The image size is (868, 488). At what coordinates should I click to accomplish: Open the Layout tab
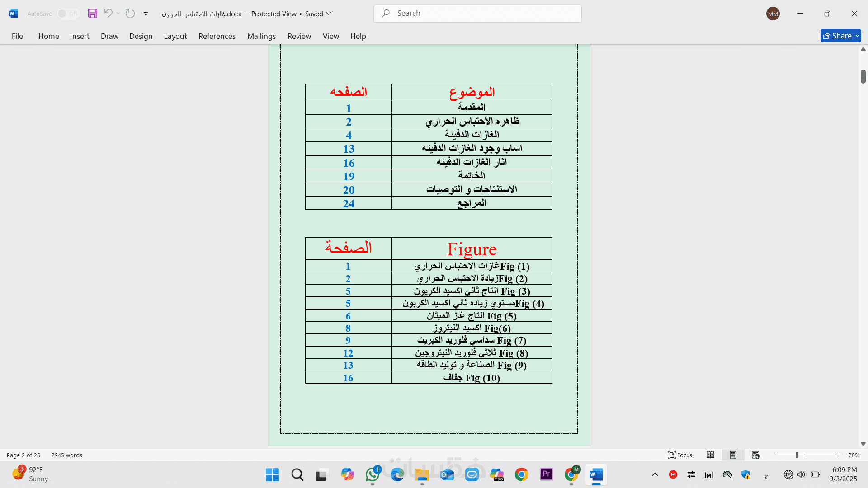[x=175, y=36]
